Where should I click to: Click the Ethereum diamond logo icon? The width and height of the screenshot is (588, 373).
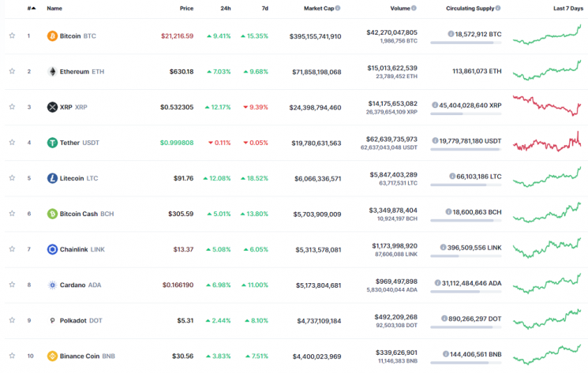click(52, 72)
